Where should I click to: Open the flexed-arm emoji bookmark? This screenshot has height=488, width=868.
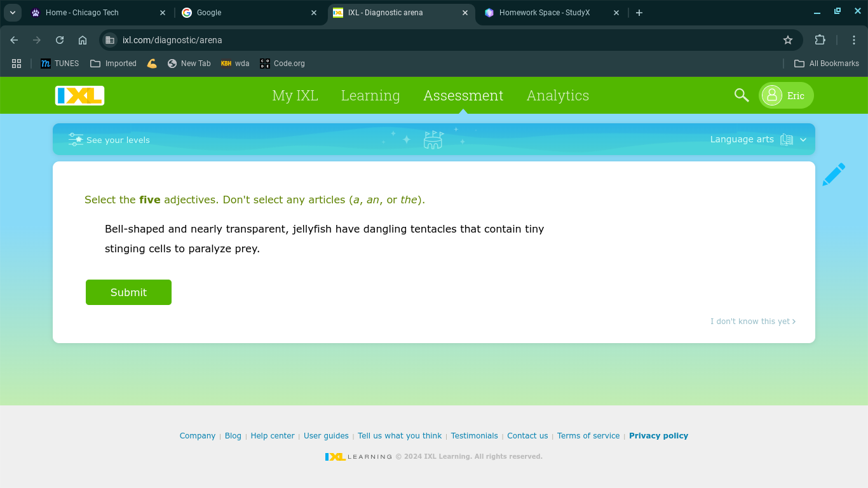tap(152, 64)
